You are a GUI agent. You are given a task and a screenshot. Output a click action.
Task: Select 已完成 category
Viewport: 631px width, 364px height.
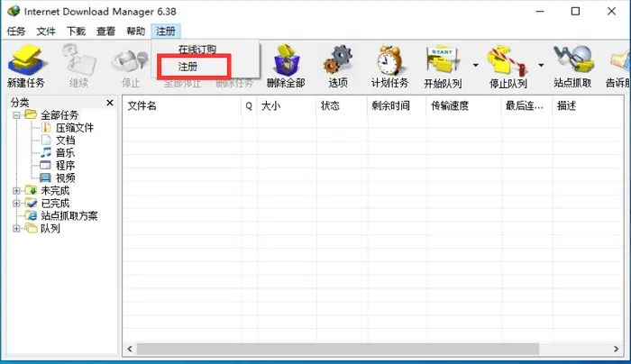55,203
